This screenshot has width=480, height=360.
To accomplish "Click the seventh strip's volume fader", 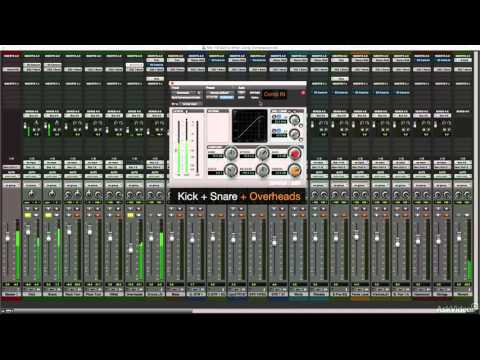I will coord(131,250).
